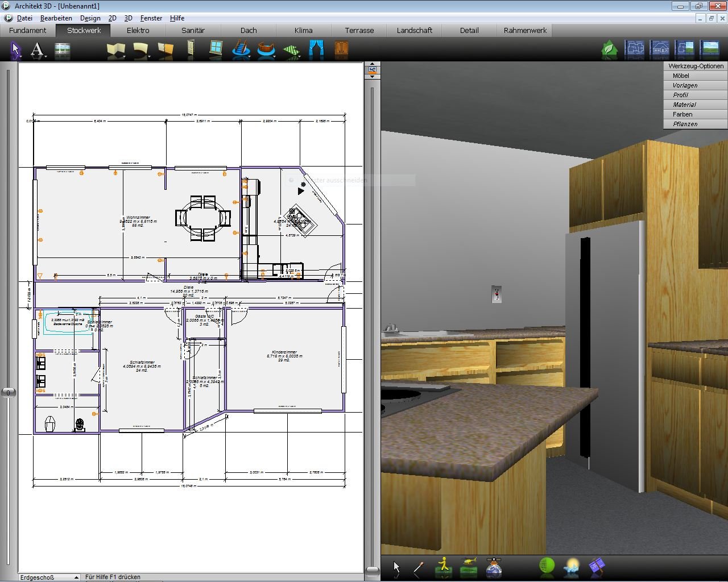Switch to the Landschaft tab

[x=414, y=30]
